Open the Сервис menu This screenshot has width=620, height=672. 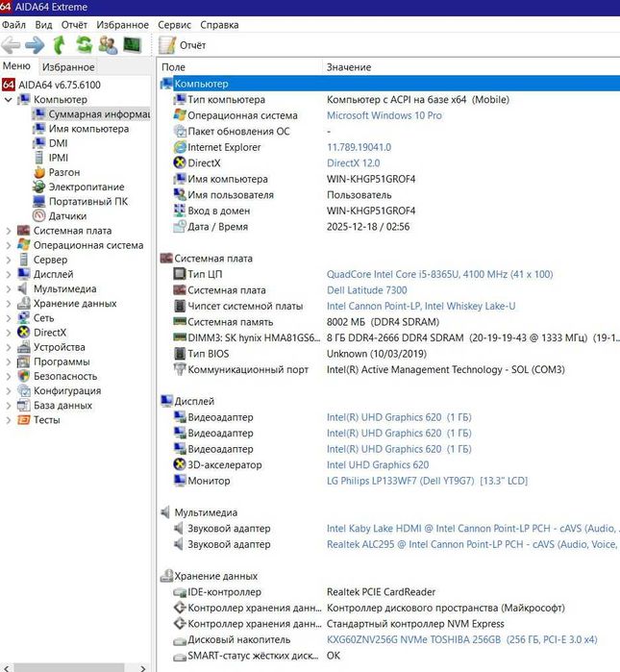pos(174,25)
